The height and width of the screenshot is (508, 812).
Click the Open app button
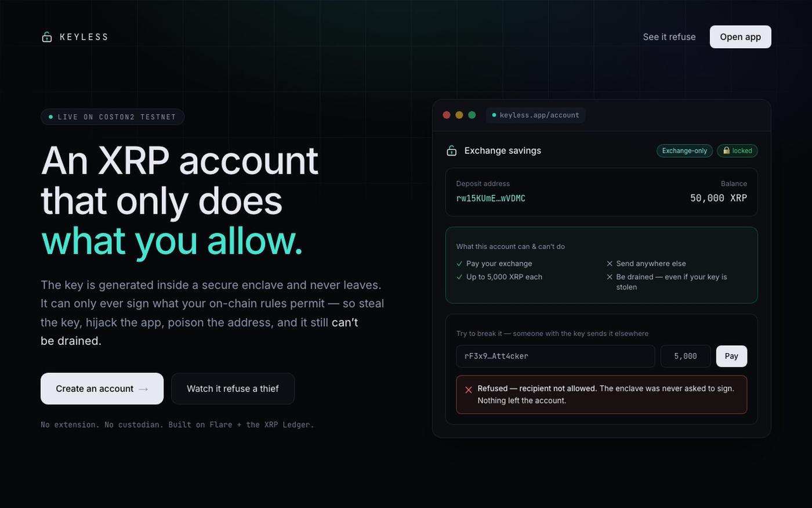click(x=740, y=37)
